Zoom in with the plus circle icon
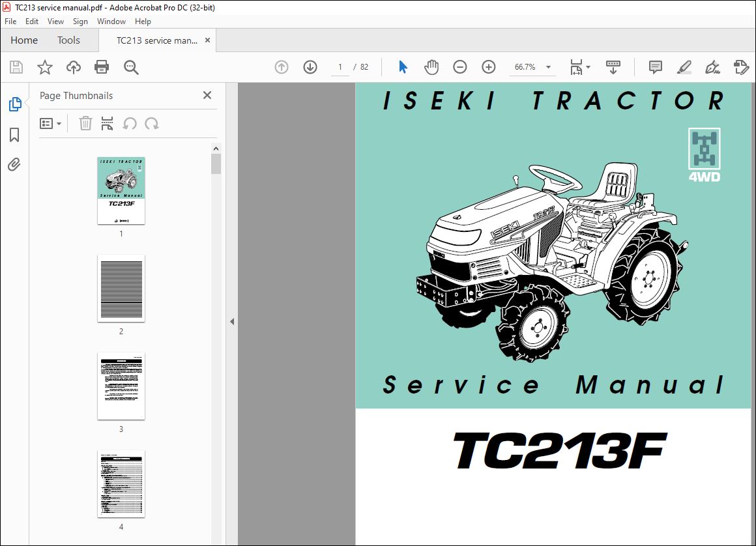The height and width of the screenshot is (546, 756). click(488, 67)
